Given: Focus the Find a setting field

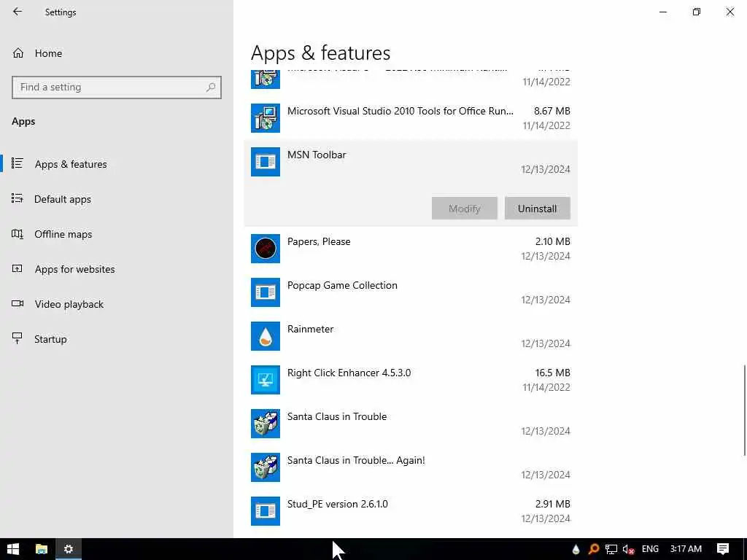Looking at the screenshot, I should (x=117, y=87).
